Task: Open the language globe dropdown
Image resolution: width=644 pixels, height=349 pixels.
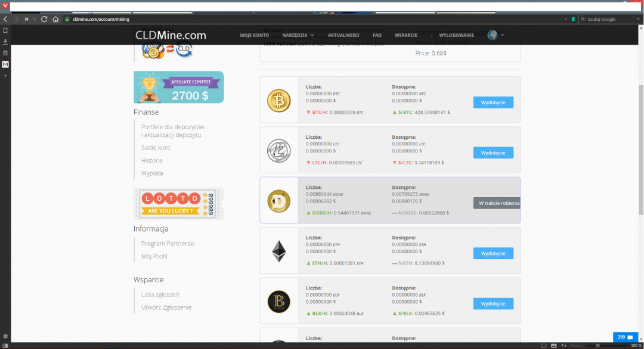Action: coord(496,35)
